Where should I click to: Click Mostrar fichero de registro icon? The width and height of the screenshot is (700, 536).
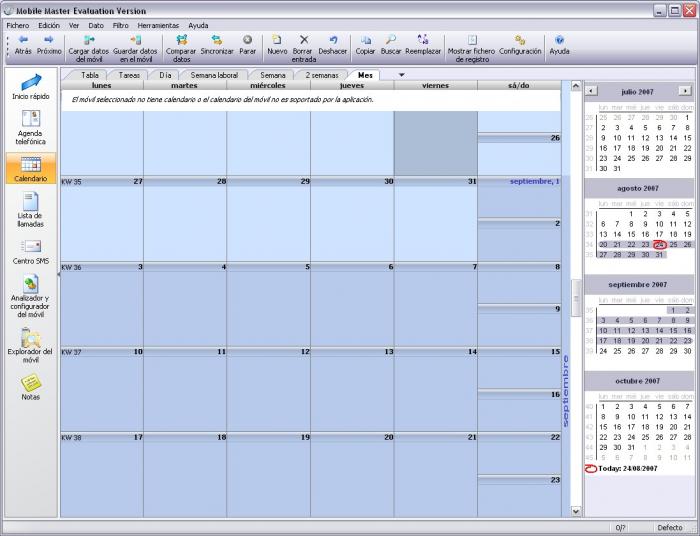point(471,40)
